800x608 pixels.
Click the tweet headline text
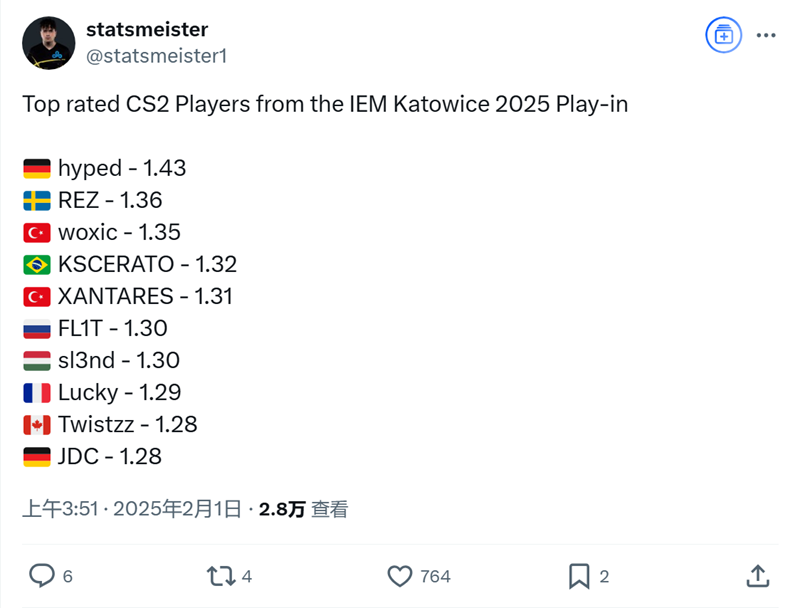pyautogui.click(x=325, y=104)
